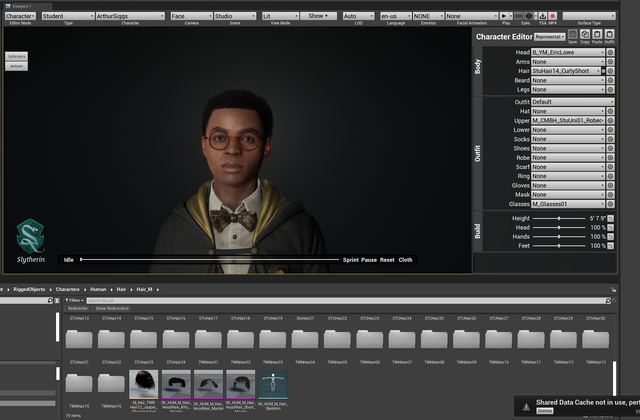Reset Feet scale icon
The width and height of the screenshot is (640, 420).
611,246
